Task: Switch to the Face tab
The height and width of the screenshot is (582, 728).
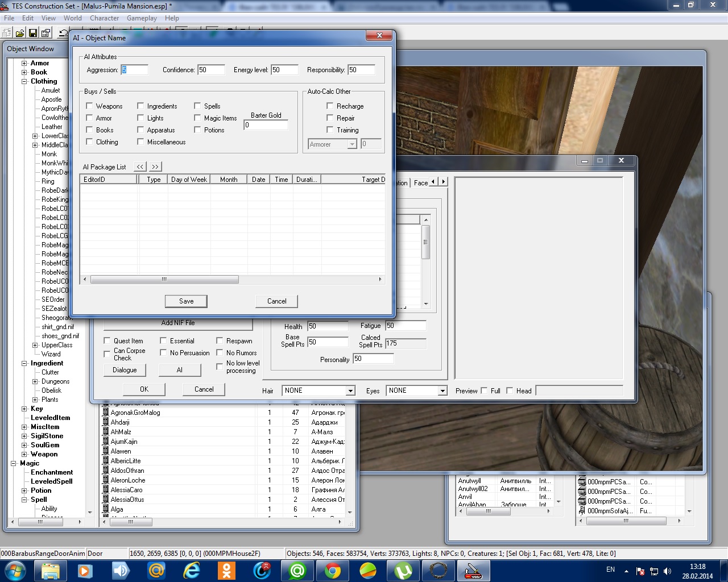Action: [x=420, y=182]
